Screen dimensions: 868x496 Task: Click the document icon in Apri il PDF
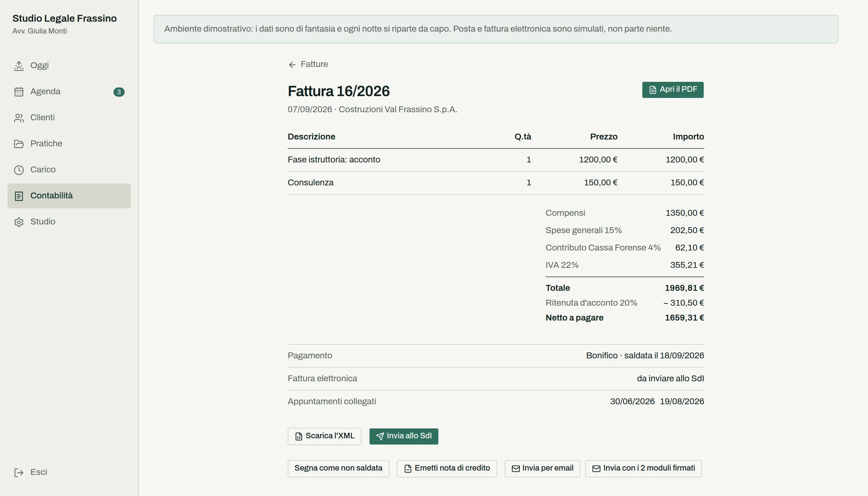click(652, 90)
